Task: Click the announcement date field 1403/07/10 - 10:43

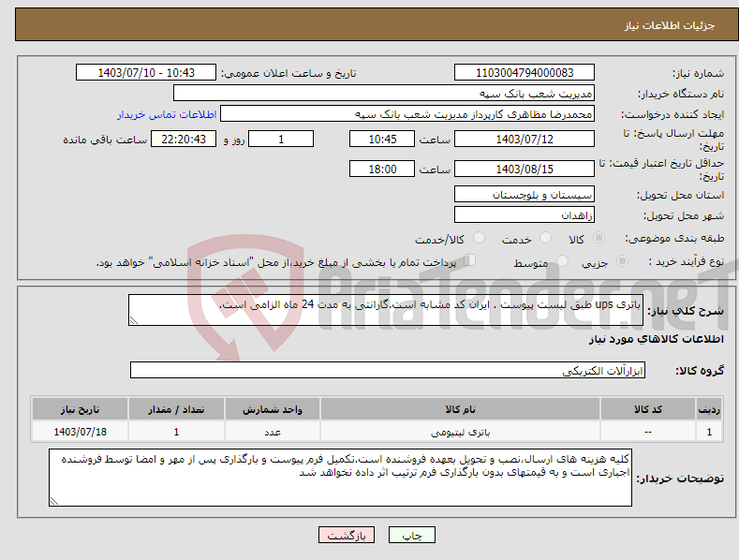Action: [x=146, y=73]
